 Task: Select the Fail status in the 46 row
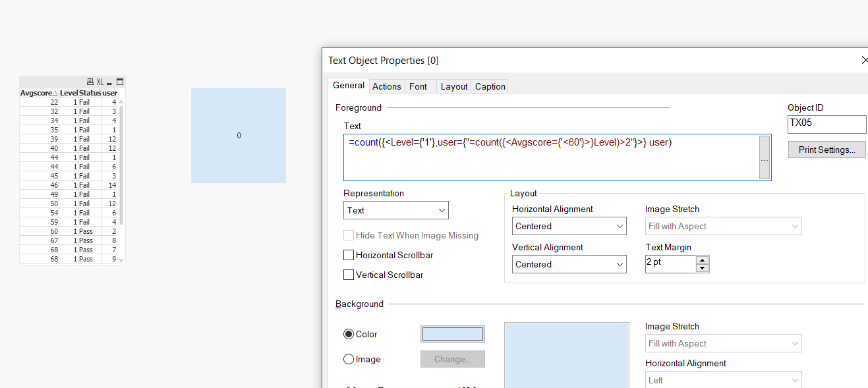(90, 185)
